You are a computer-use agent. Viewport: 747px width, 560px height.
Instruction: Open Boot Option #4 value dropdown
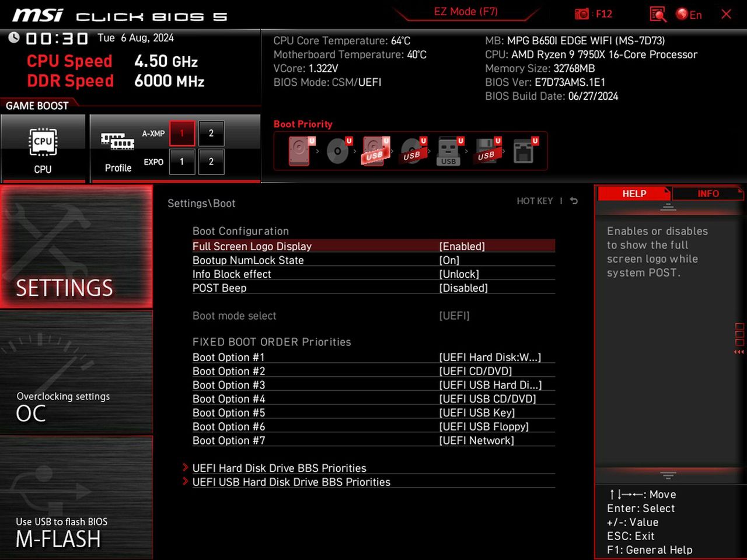tap(487, 399)
